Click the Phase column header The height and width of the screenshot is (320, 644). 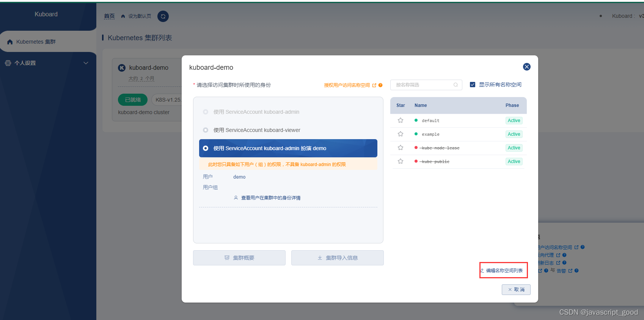click(512, 105)
